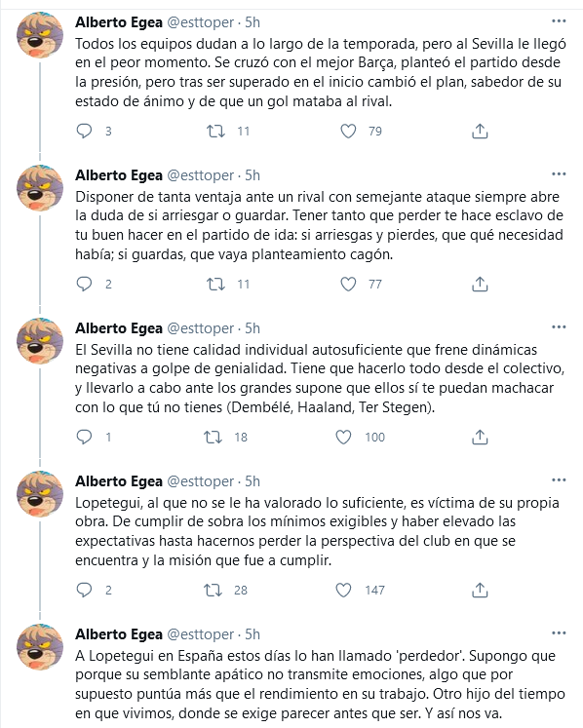
Task: Retweet the tweet with 28 retweets
Action: pyautogui.click(x=213, y=590)
